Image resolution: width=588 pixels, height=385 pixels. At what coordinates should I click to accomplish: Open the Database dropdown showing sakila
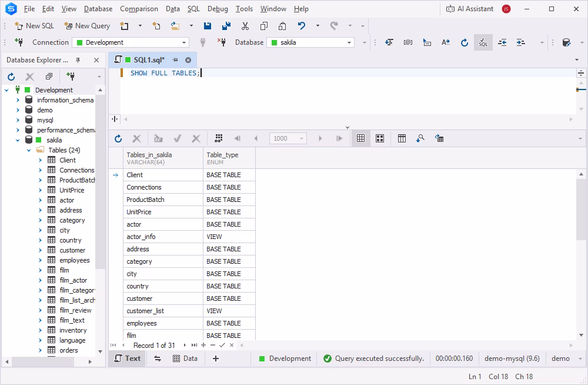310,42
